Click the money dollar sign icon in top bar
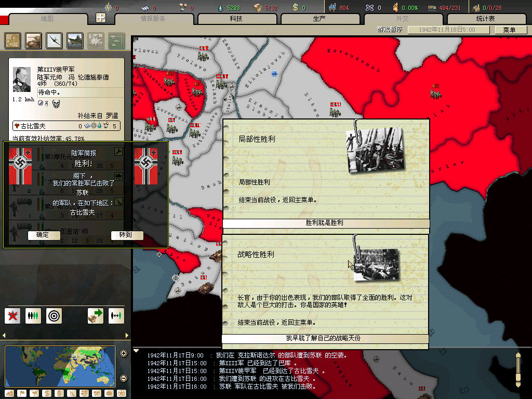The height and width of the screenshot is (399, 532). pyautogui.click(x=295, y=7)
